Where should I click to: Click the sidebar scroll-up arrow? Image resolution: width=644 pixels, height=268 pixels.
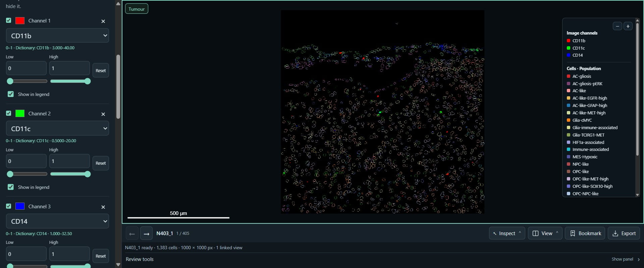[x=118, y=4]
